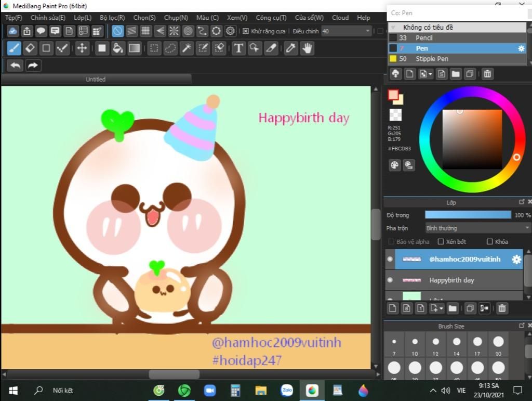This screenshot has height=401, width=532.
Task: Select the Eraser tool
Action: [30, 48]
